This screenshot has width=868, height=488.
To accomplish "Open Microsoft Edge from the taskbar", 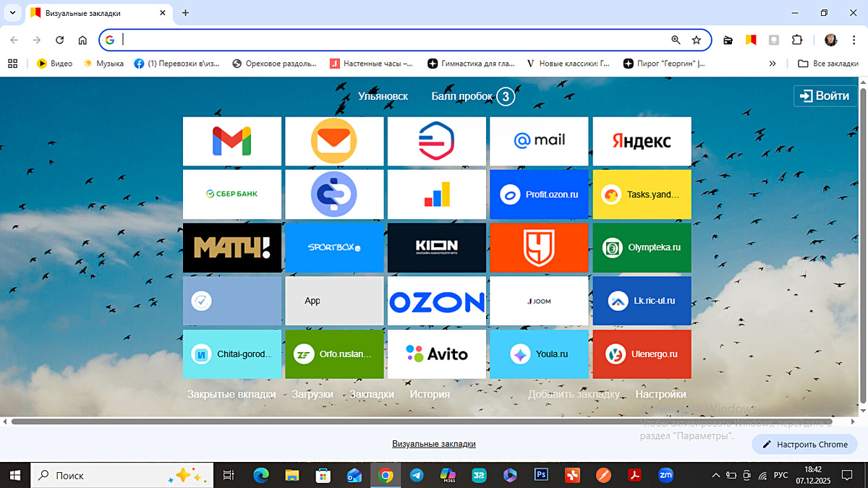I will (x=261, y=475).
